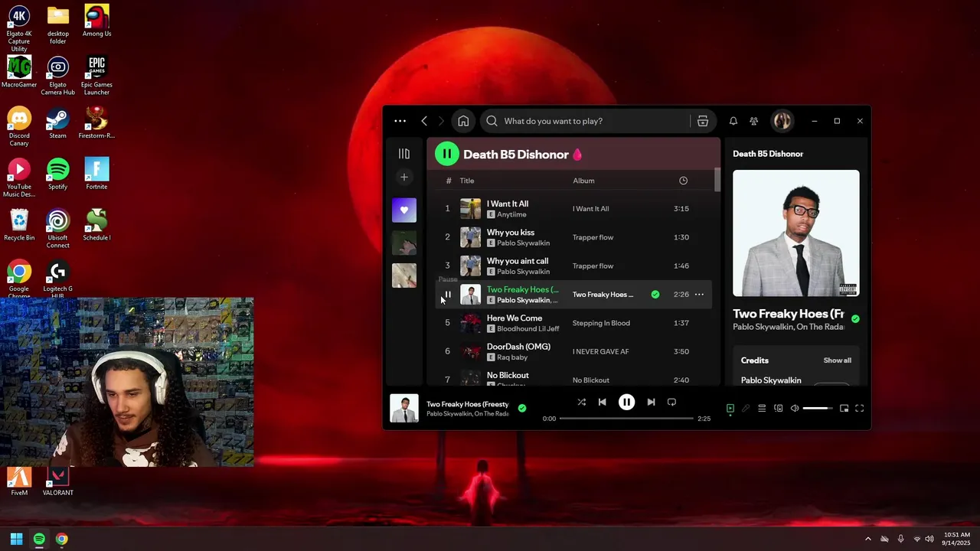This screenshot has width=980, height=551.
Task: Skip to the previous track
Action: pos(602,402)
